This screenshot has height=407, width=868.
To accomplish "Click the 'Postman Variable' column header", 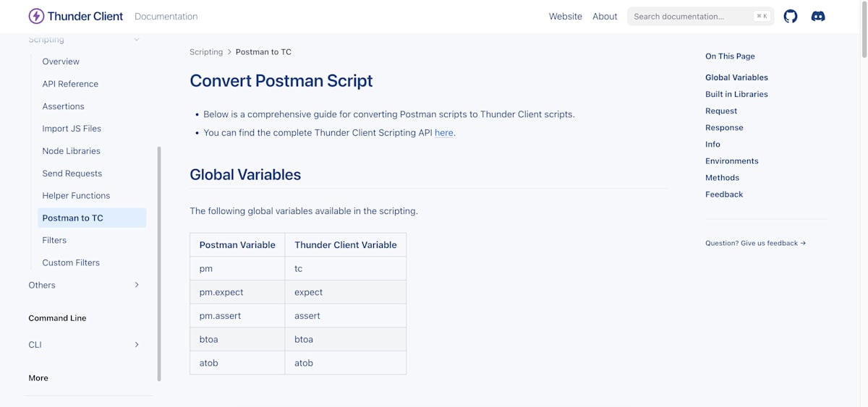I will point(237,245).
